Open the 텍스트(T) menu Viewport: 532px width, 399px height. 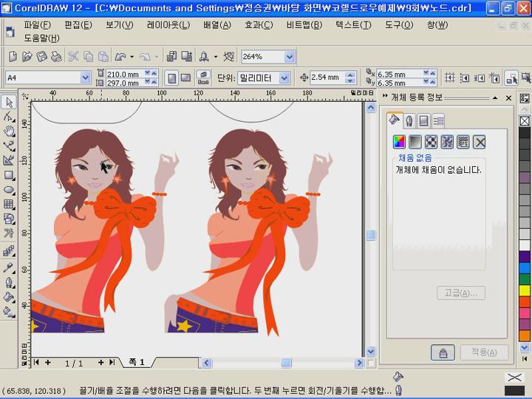pyautogui.click(x=353, y=25)
